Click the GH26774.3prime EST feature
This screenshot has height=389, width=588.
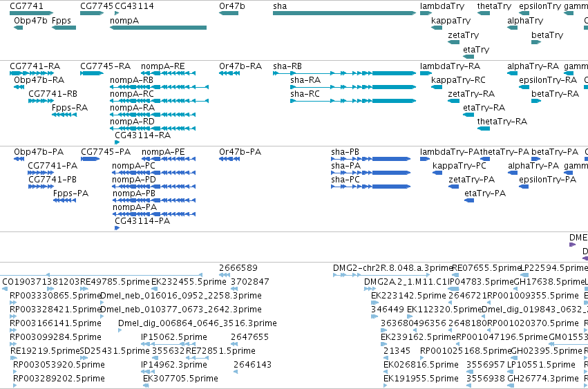(510, 386)
